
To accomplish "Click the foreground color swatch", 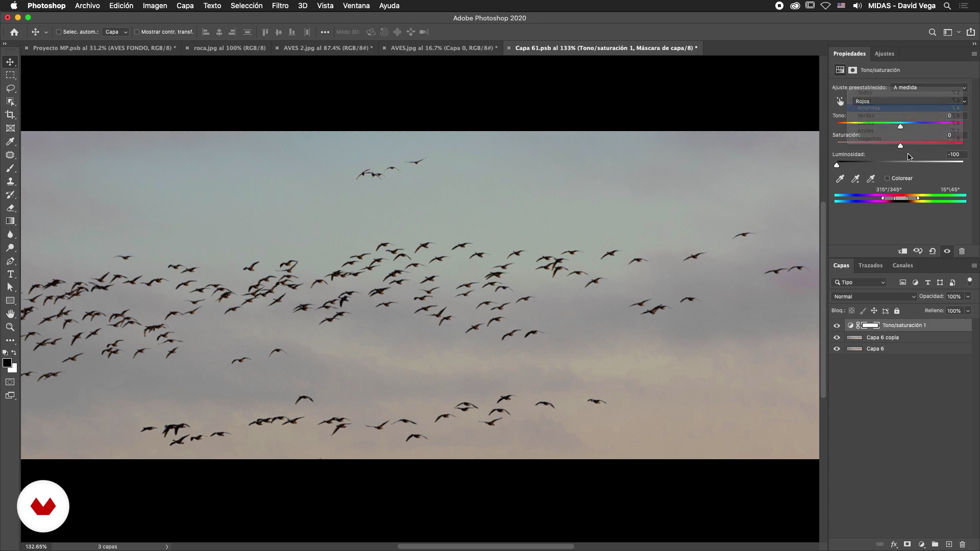I will point(7,363).
